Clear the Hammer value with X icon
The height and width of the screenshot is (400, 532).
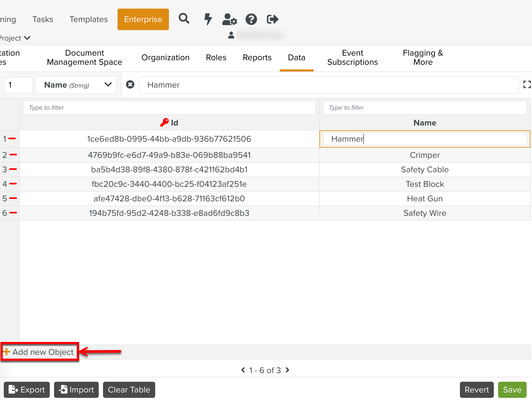pos(130,85)
